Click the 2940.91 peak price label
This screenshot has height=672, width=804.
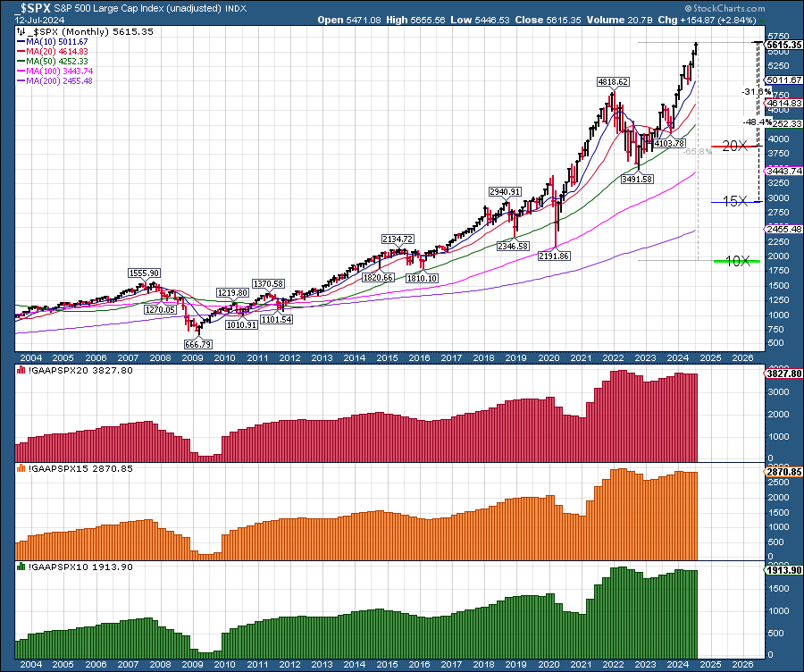coord(505,191)
